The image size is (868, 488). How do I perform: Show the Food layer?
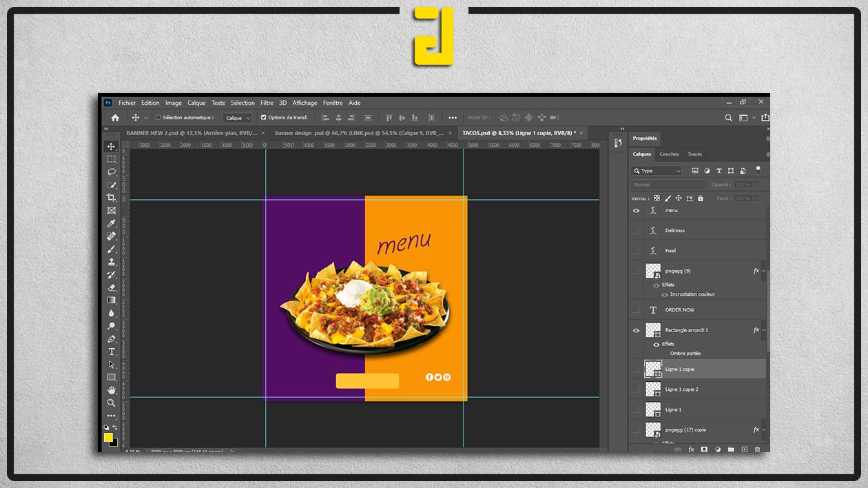(x=636, y=251)
